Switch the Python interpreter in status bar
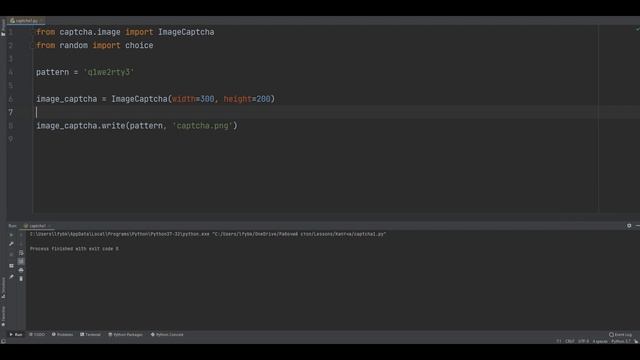The height and width of the screenshot is (360, 640). point(621,341)
